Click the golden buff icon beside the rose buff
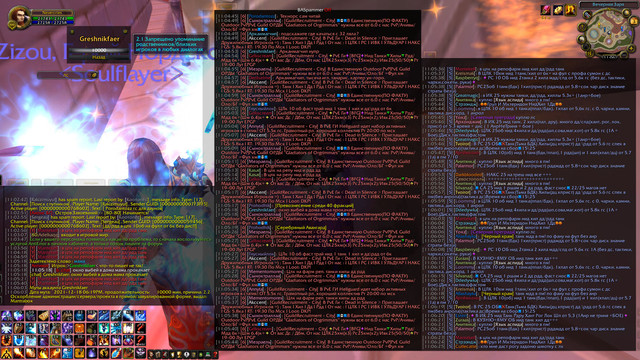 558,10
